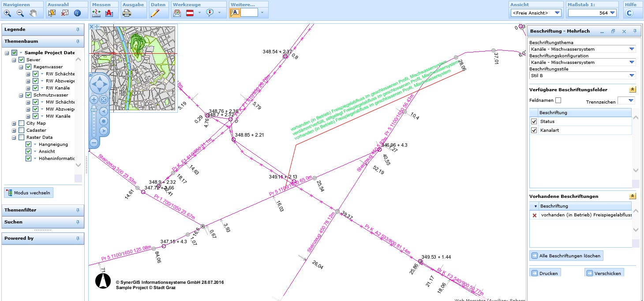Select the zoom in magnifier tool
Screen dimensions: 644x301
coord(7,13)
